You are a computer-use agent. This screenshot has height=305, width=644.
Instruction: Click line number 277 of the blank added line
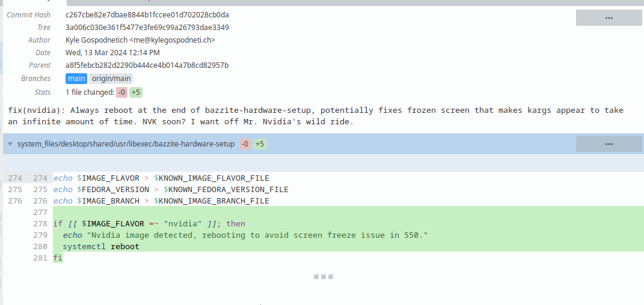pyautogui.click(x=40, y=212)
